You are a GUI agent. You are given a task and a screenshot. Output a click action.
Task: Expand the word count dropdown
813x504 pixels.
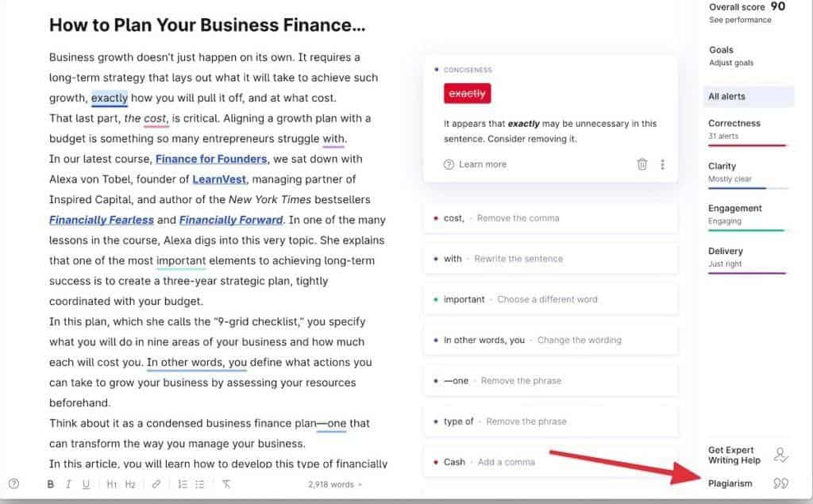click(334, 483)
